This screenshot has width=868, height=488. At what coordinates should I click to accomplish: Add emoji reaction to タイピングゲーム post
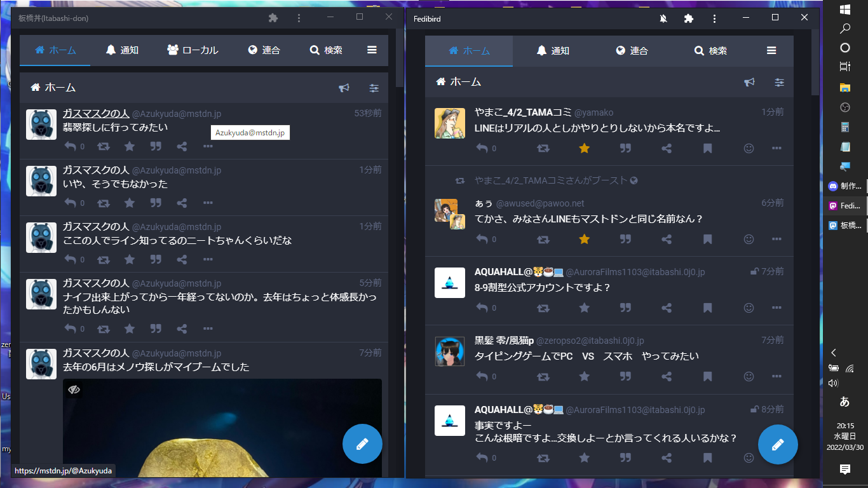click(749, 376)
